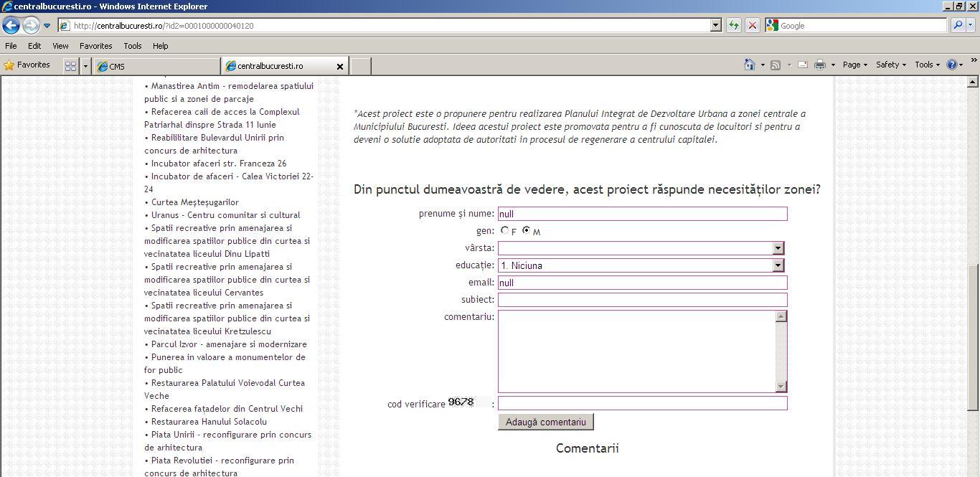Open the Safety command bar menu
Screen dimensions: 980x477
[891, 65]
